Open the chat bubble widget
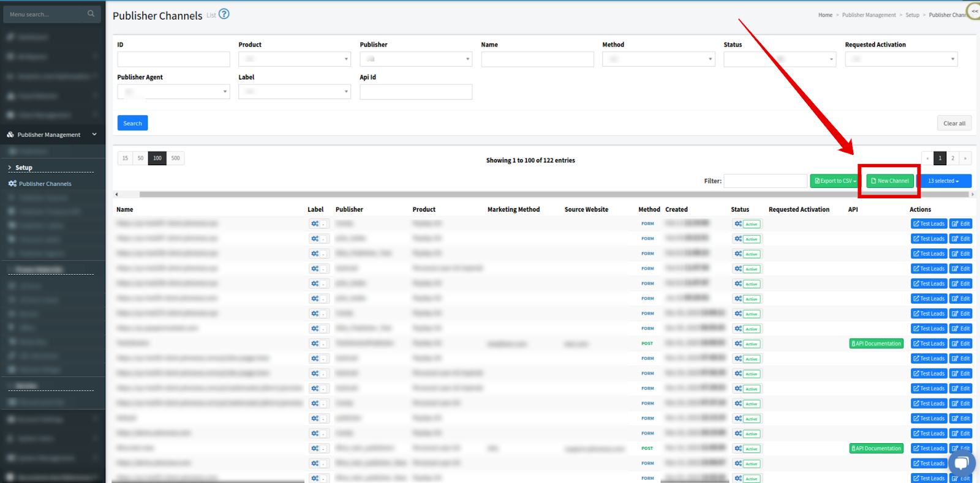The height and width of the screenshot is (483, 980). pos(961,463)
